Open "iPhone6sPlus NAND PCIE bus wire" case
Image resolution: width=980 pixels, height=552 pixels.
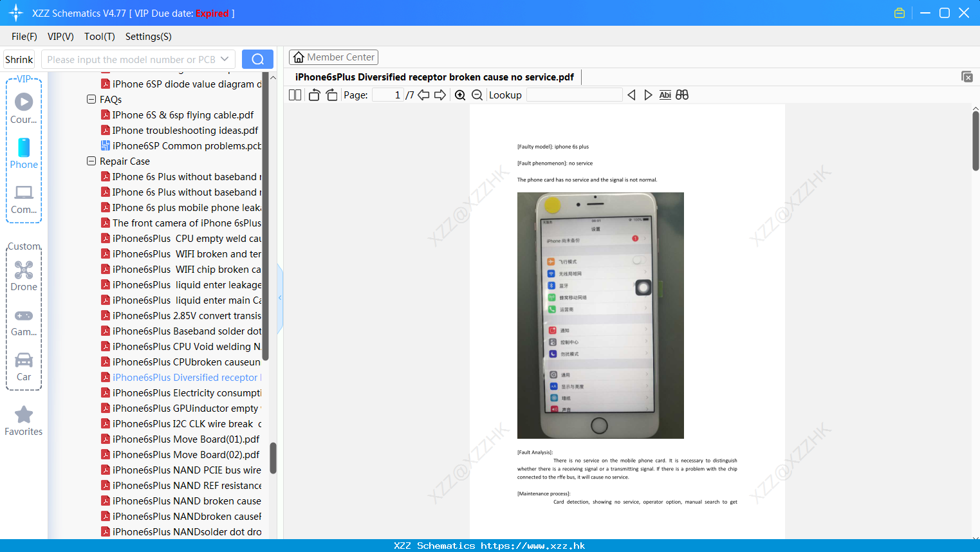(x=181, y=470)
